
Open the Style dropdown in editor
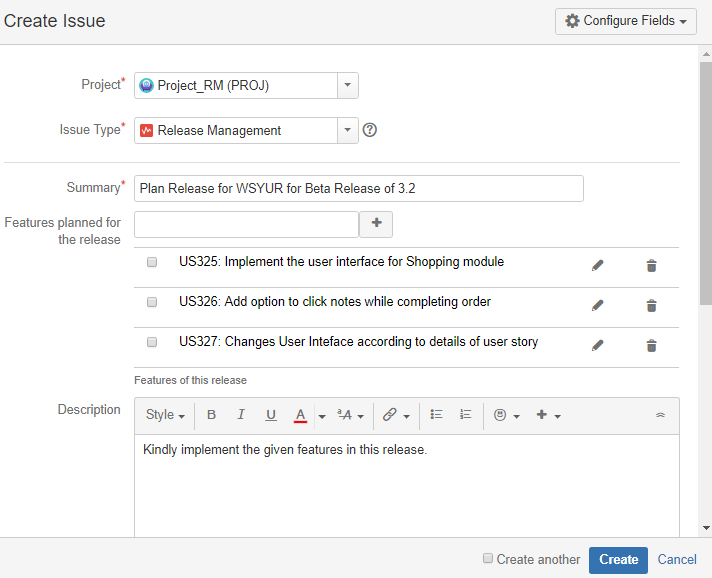[165, 415]
